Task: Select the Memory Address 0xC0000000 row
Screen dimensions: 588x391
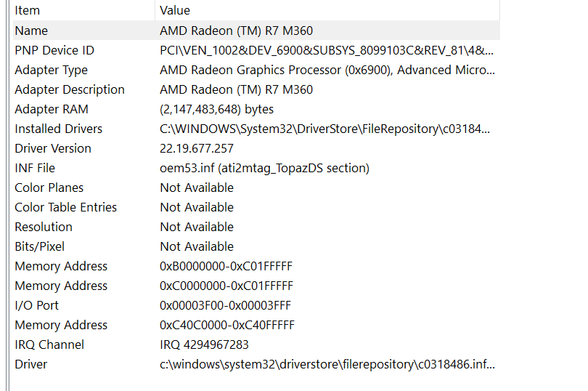Action: (x=256, y=286)
